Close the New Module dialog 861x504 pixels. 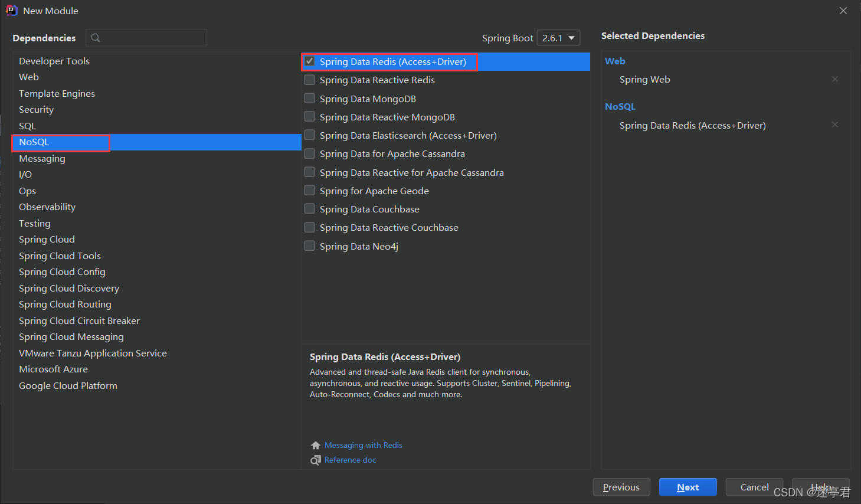pyautogui.click(x=843, y=11)
